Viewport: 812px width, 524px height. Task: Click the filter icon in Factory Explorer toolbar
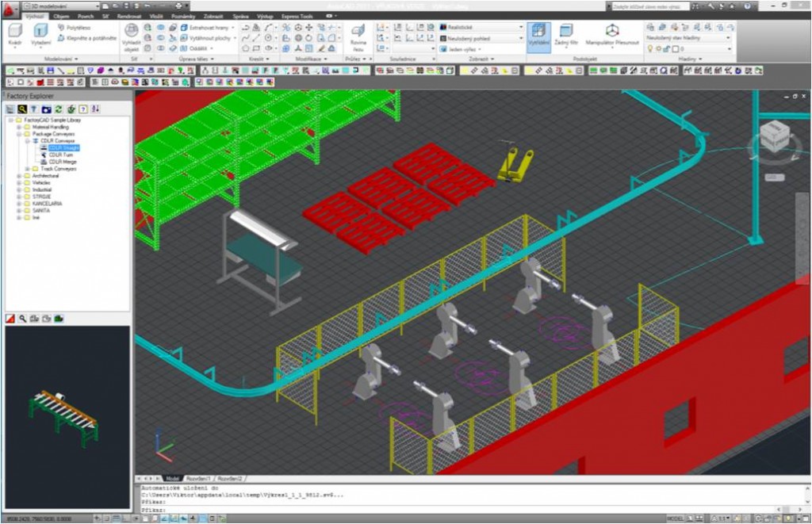click(33, 109)
